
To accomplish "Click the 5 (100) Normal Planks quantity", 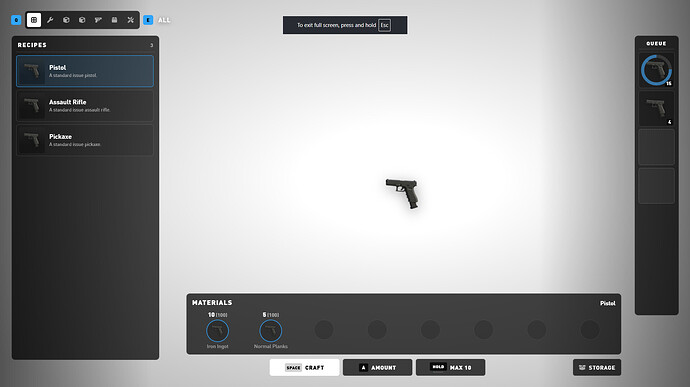I will (x=271, y=315).
